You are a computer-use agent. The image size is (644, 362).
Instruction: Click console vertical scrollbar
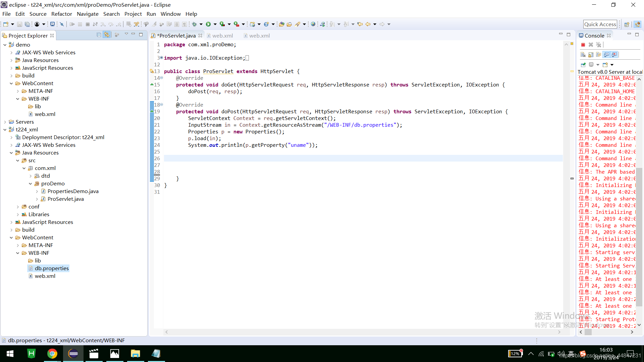639,236
